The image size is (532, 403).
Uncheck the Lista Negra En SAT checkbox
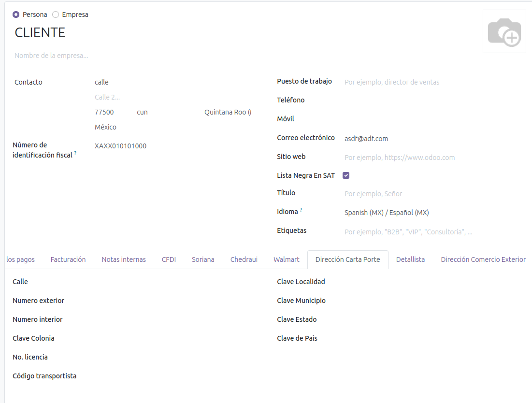click(x=346, y=175)
